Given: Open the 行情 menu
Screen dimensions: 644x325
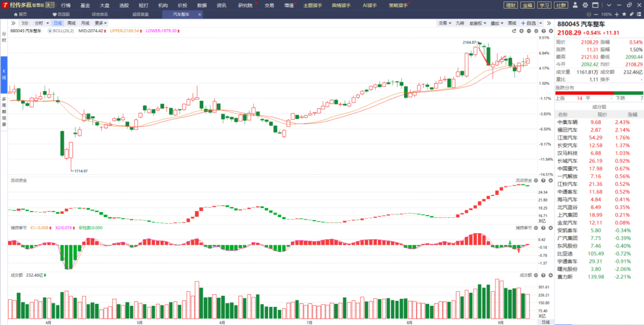Looking at the screenshot, I should click(66, 5).
